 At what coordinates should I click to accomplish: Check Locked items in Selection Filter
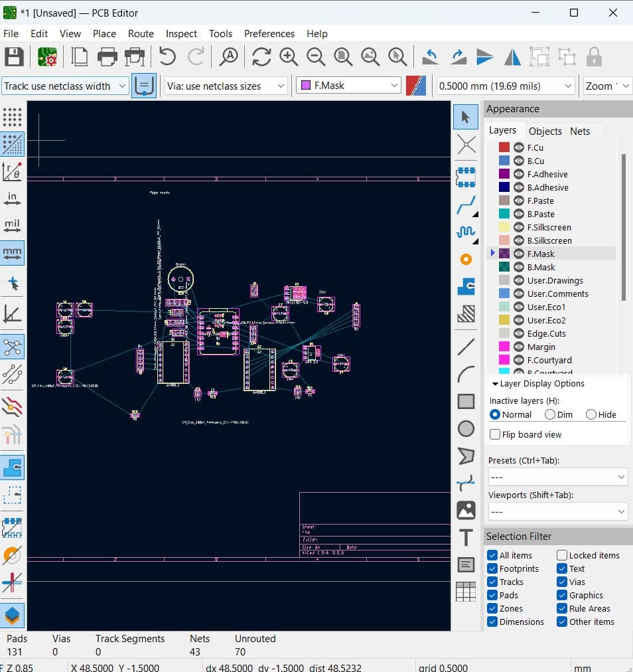[562, 555]
